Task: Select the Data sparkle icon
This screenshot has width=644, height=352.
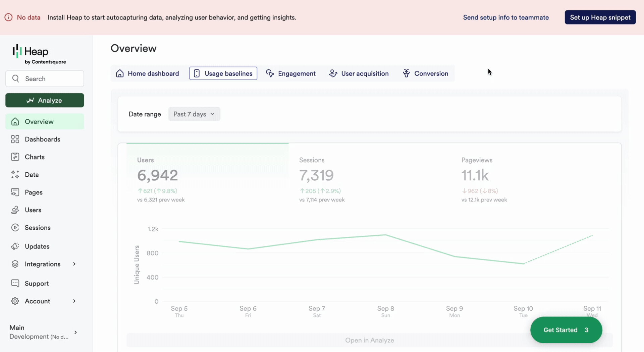Action: pyautogui.click(x=15, y=175)
